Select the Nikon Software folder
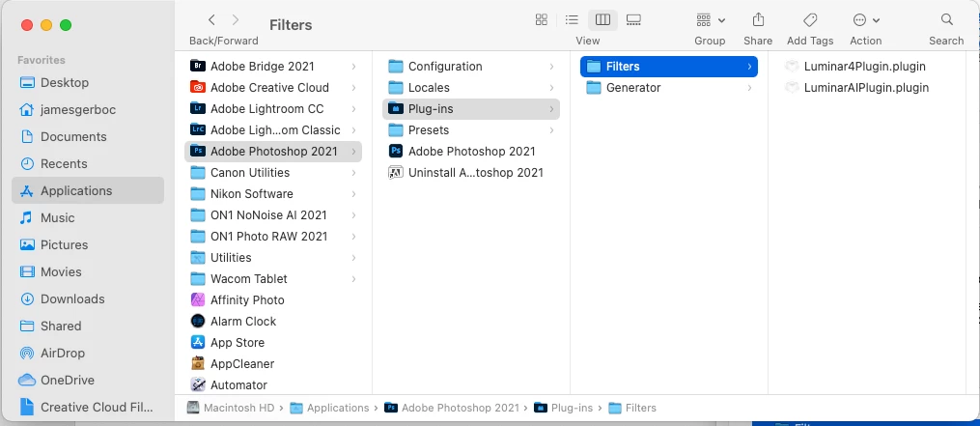Image resolution: width=980 pixels, height=426 pixels. click(x=273, y=193)
